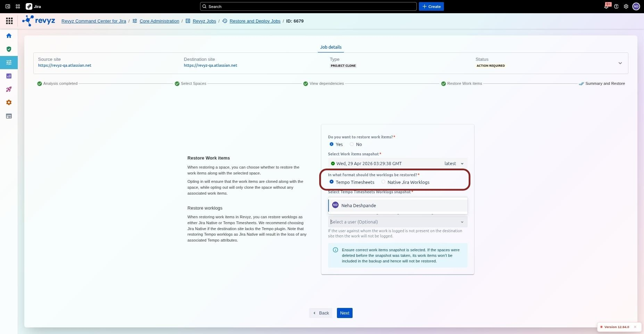Click the Back button
The height and width of the screenshot is (334, 644).
click(x=321, y=313)
